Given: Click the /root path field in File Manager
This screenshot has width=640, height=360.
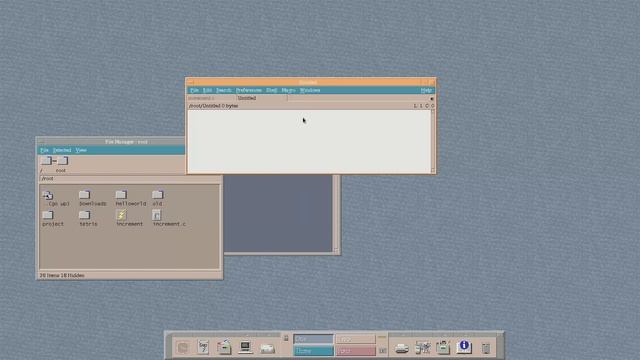Looking at the screenshot, I should pyautogui.click(x=130, y=179).
